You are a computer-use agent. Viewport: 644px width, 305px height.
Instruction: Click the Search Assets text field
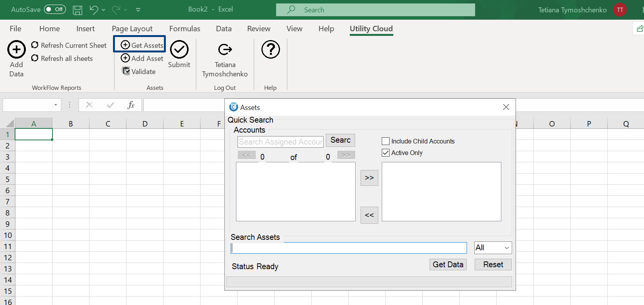[349, 248]
